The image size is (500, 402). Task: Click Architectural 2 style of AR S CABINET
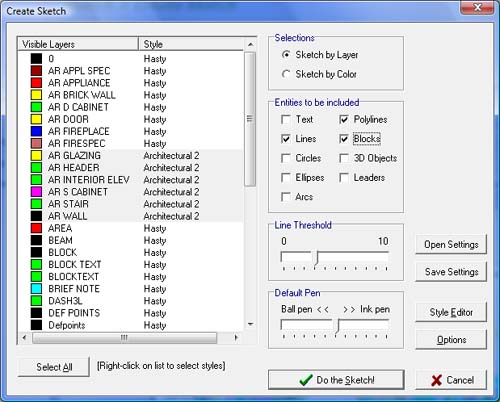coord(171,192)
